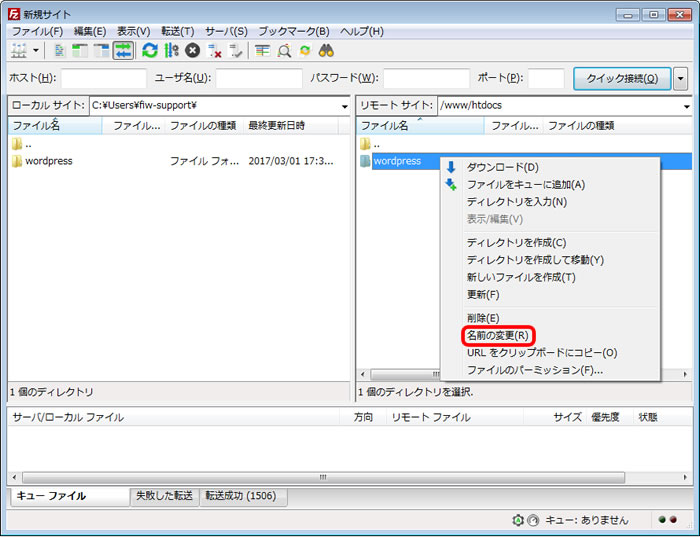Click the queue scrollbar right arrow

click(x=685, y=477)
